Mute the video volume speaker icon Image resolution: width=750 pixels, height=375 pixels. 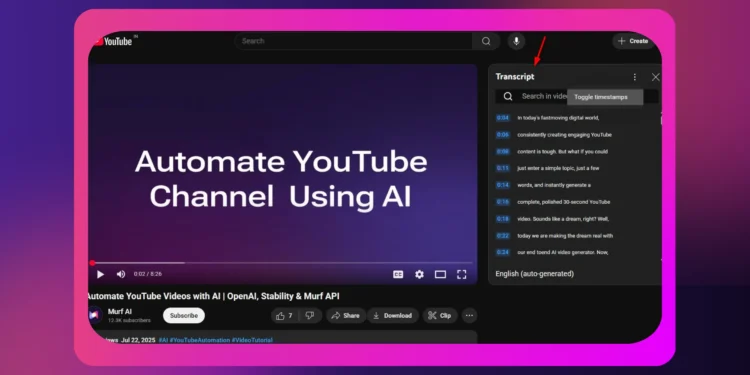(121, 274)
